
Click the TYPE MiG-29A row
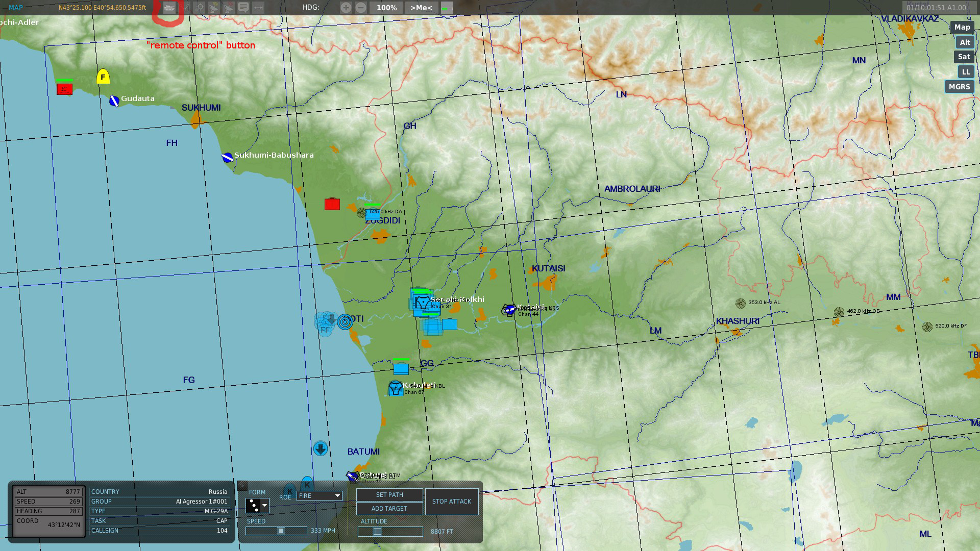pyautogui.click(x=159, y=511)
